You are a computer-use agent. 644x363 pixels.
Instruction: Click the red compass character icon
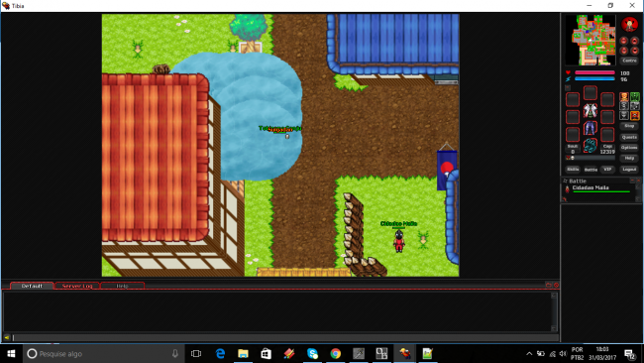pos(629,25)
